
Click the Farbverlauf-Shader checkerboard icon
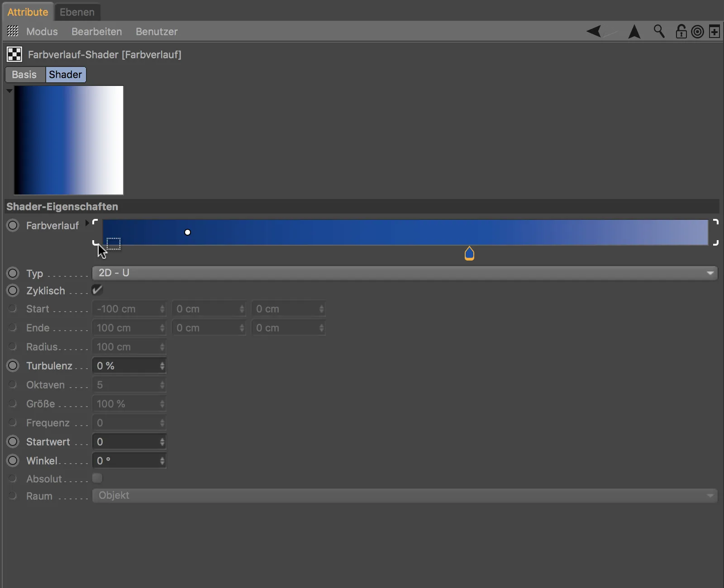tap(14, 54)
